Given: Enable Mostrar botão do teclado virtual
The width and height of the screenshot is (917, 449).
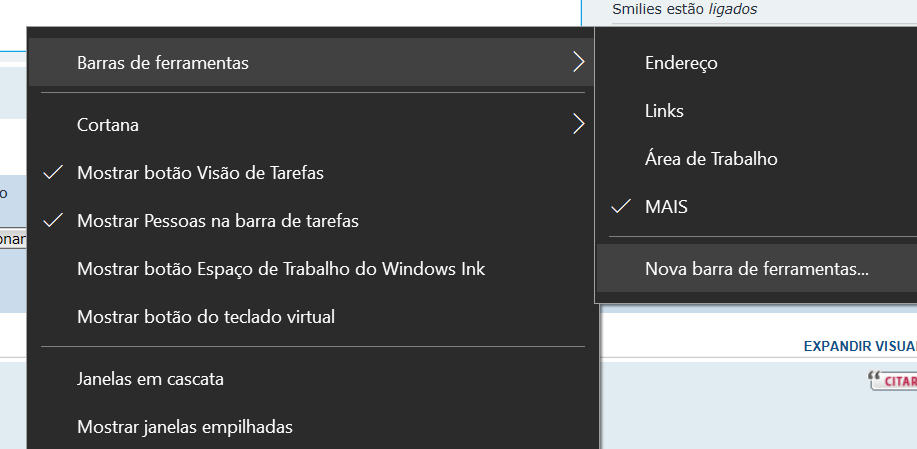Looking at the screenshot, I should tap(206, 317).
